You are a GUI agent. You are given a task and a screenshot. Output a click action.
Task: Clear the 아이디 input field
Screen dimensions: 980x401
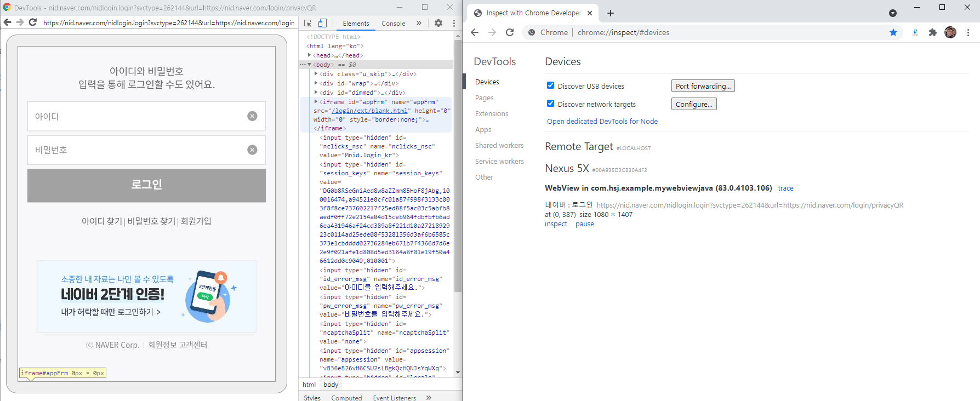(x=252, y=116)
